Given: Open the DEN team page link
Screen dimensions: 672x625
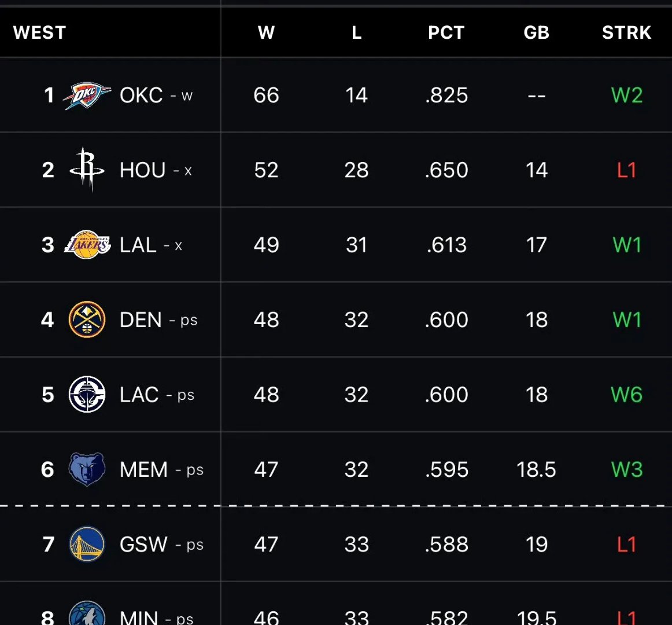Looking at the screenshot, I should click(141, 319).
